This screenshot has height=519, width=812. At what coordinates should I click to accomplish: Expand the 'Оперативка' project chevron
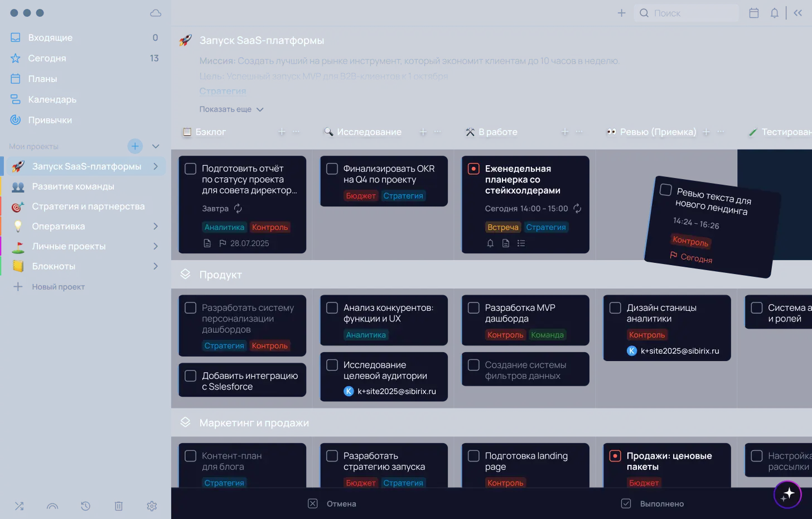point(156,227)
